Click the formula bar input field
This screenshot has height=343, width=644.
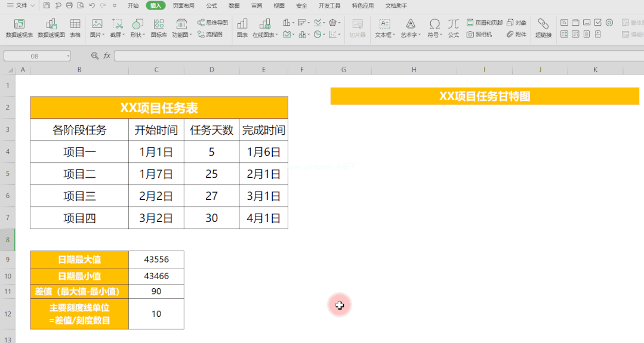click(378, 56)
